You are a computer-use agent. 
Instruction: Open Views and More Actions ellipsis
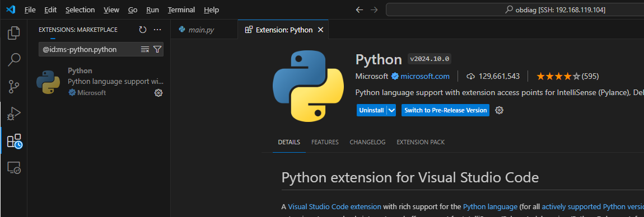[x=157, y=30]
